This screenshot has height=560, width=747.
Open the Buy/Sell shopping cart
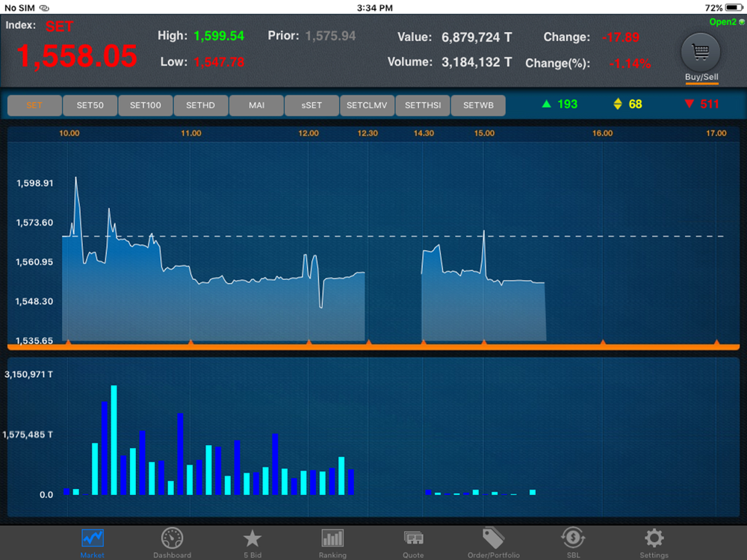click(701, 52)
